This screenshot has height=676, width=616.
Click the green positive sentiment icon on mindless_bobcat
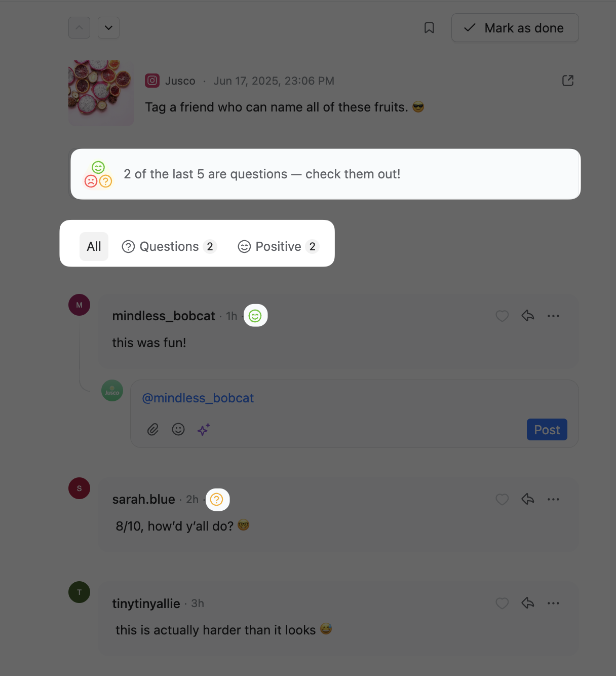point(255,316)
